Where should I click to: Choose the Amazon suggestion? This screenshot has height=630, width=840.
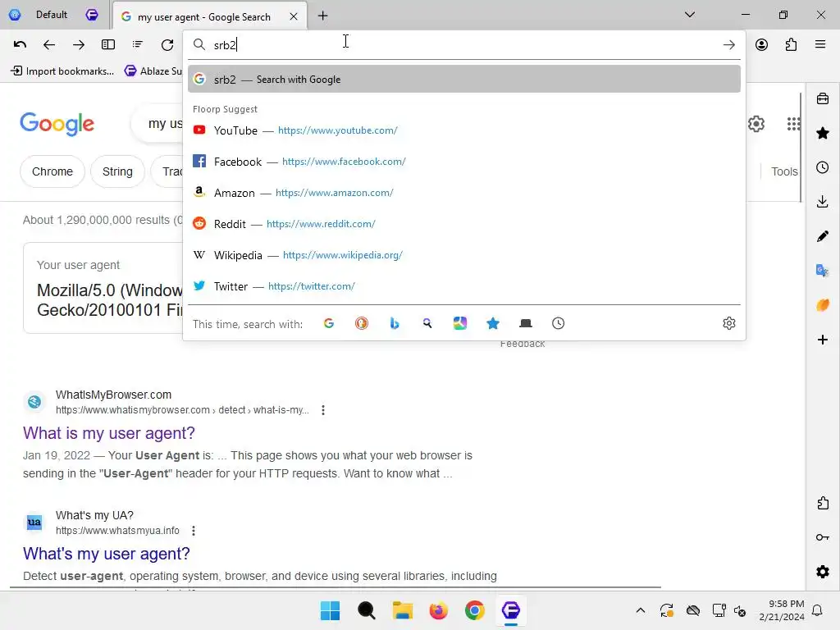pos(464,192)
